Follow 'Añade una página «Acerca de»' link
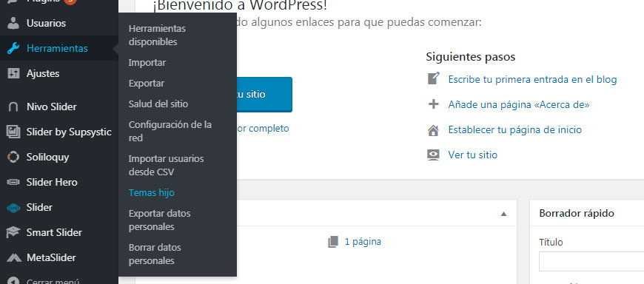 pos(519,105)
